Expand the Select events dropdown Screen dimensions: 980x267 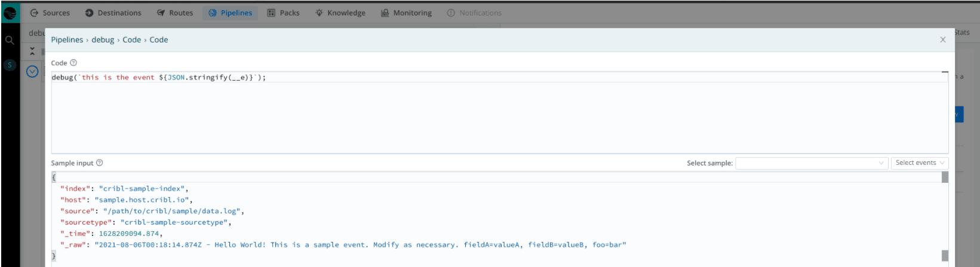point(919,163)
